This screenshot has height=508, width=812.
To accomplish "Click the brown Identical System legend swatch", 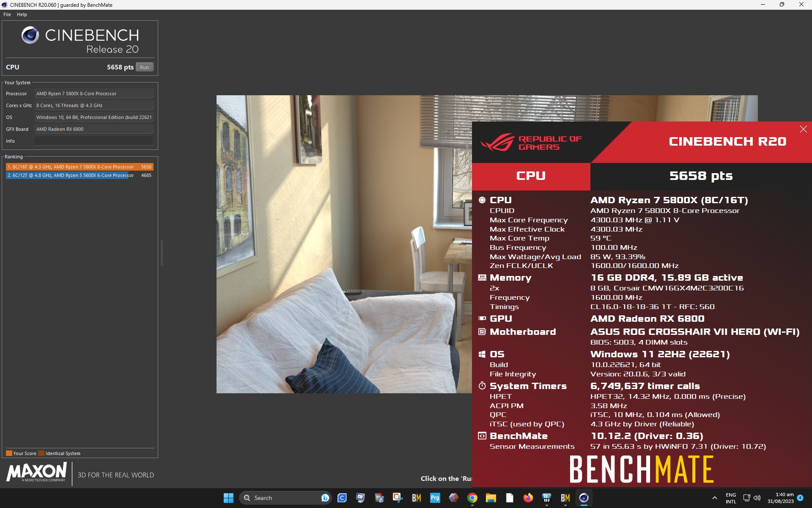I will (x=41, y=453).
